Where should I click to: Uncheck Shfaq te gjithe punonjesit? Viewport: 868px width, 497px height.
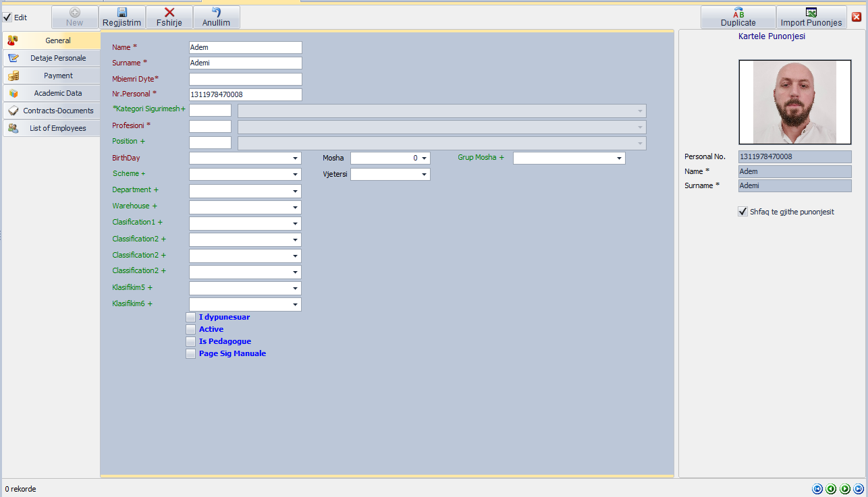(743, 212)
